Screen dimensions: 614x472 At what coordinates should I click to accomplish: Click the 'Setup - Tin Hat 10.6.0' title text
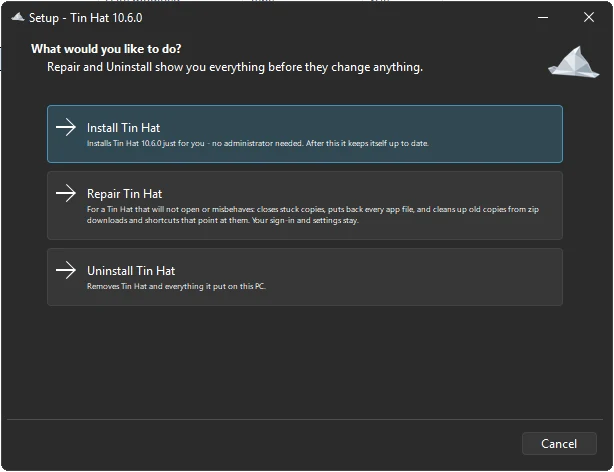click(x=86, y=18)
